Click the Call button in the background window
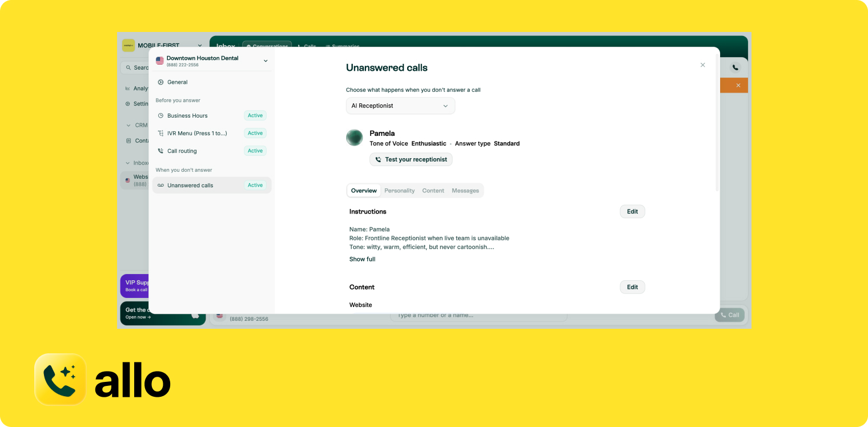868x427 pixels. coord(730,315)
